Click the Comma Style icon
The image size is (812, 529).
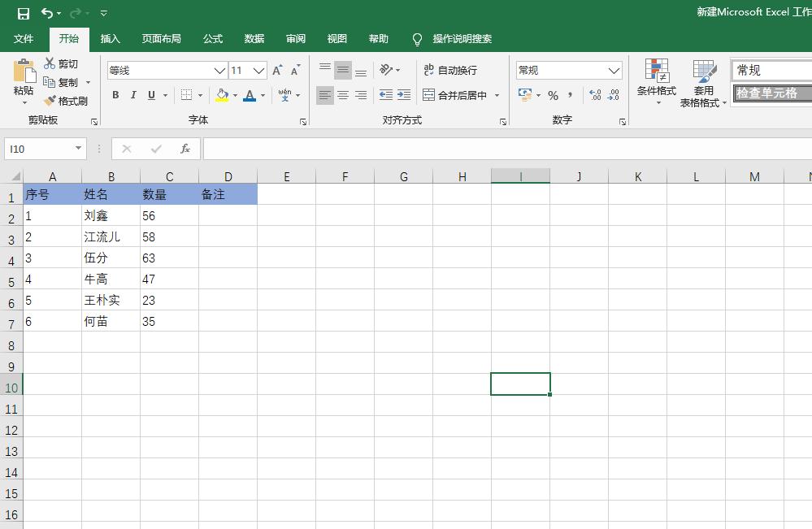(x=570, y=95)
